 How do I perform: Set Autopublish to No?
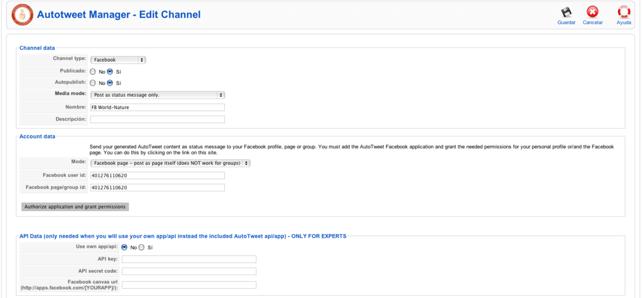93,83
